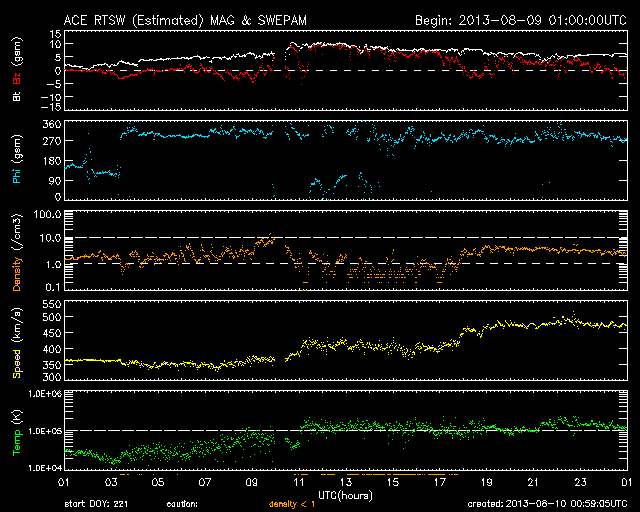Click the '-15' tick on Bt axis
This screenshot has width=640, height=512.
click(x=51, y=107)
